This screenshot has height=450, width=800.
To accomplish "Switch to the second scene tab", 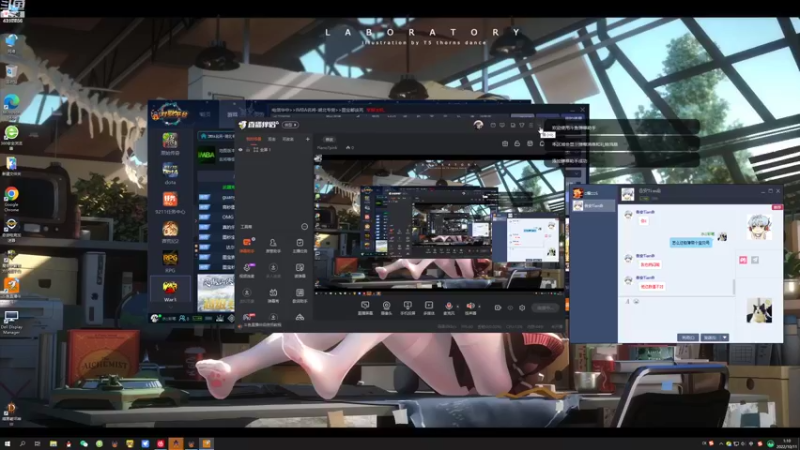I will point(272,139).
